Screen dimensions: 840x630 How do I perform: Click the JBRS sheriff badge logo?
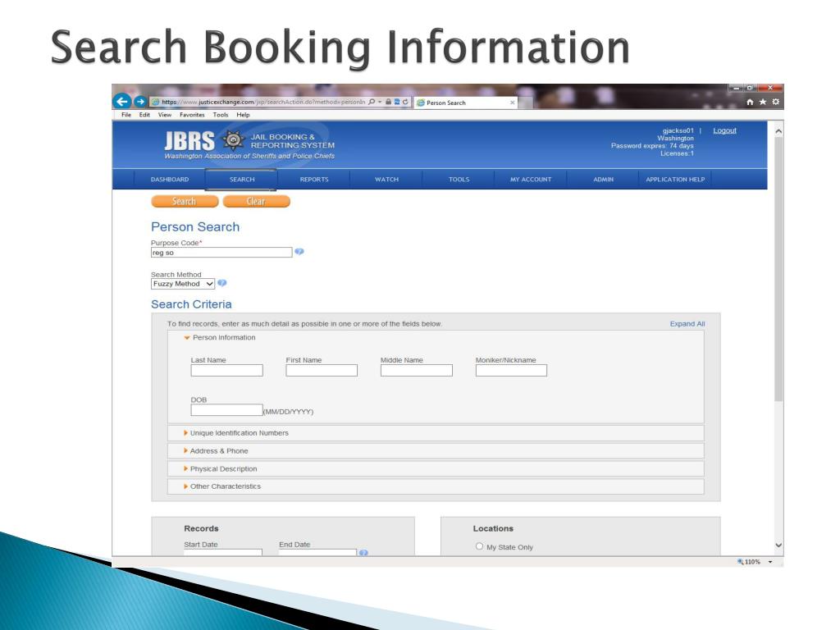pos(233,140)
